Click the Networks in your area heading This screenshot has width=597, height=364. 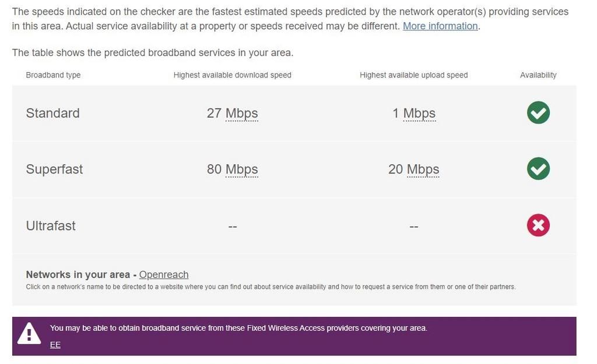[x=78, y=275]
